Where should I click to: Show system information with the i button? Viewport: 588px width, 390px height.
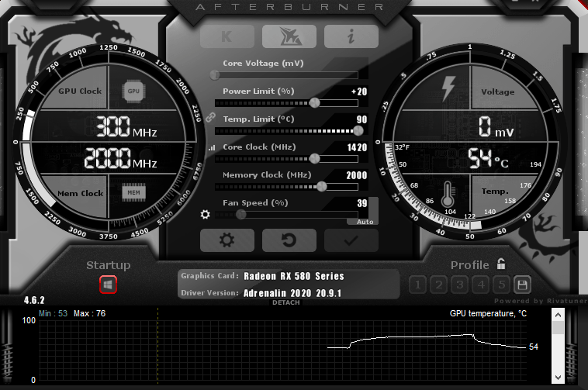tap(351, 36)
